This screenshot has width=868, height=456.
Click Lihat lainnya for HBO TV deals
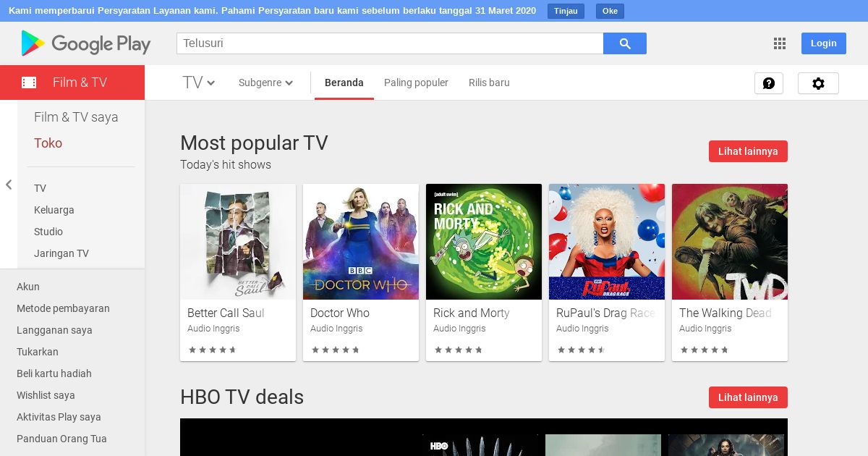(748, 397)
